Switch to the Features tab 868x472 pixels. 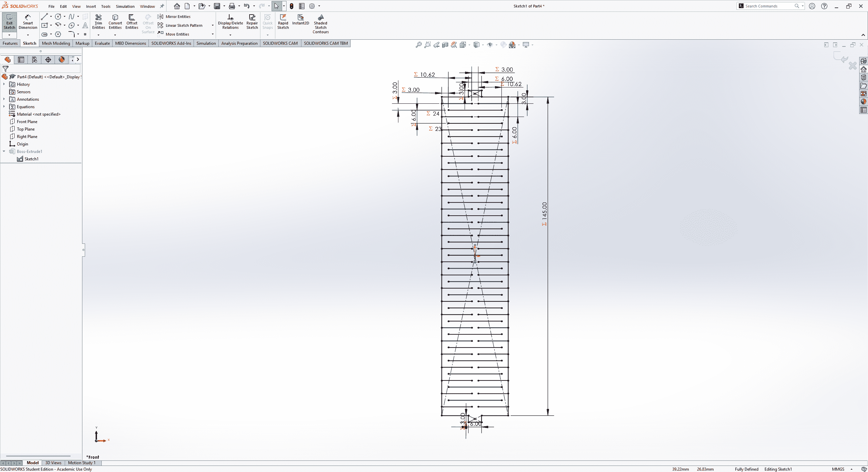click(x=10, y=43)
